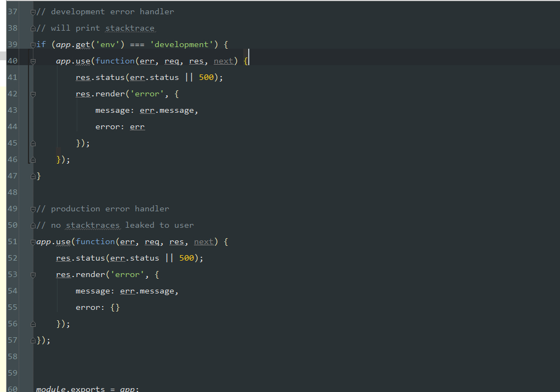Image resolution: width=560 pixels, height=392 pixels.
Task: Click the fold-end marker on line 46
Action: pyautogui.click(x=33, y=159)
